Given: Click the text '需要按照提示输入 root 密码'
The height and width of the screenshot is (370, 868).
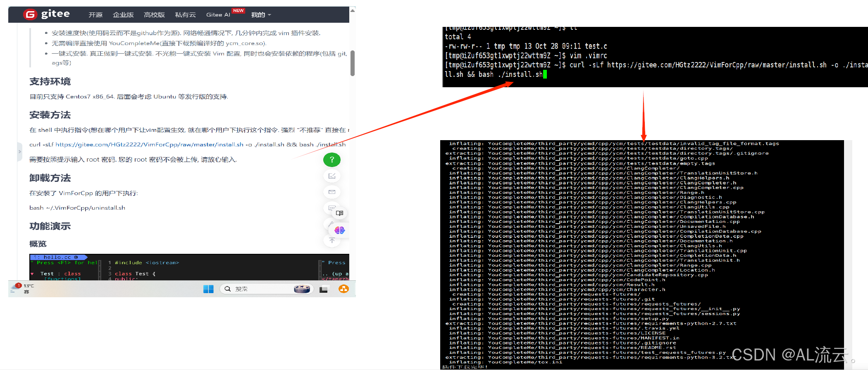Looking at the screenshot, I should coord(72,159).
